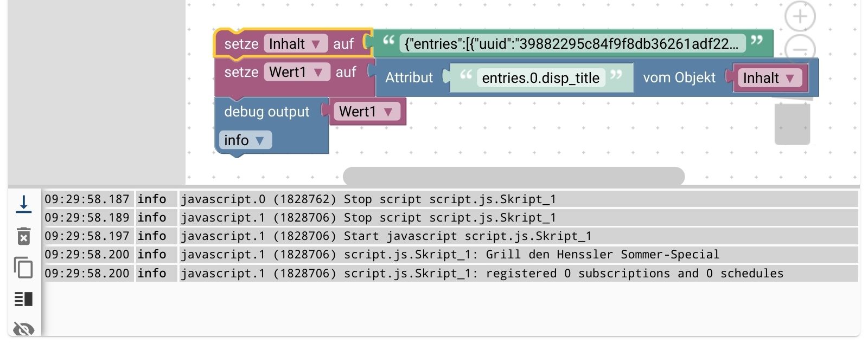Click the horizontal workspace scrollbar
This screenshot has width=868, height=344.
coord(513,176)
